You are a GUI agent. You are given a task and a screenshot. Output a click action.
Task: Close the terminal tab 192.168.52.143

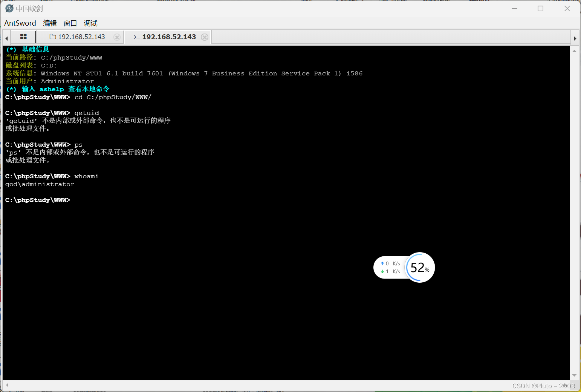click(205, 37)
